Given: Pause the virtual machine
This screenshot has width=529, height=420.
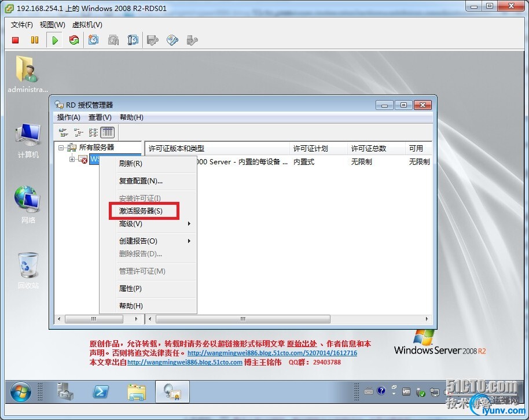Looking at the screenshot, I should [x=34, y=40].
